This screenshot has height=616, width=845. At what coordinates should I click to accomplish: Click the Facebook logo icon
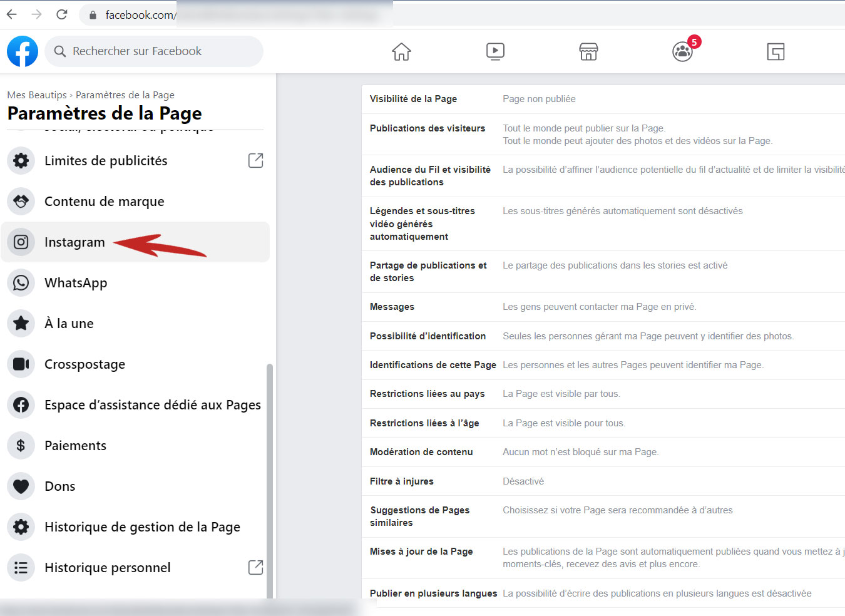click(23, 51)
